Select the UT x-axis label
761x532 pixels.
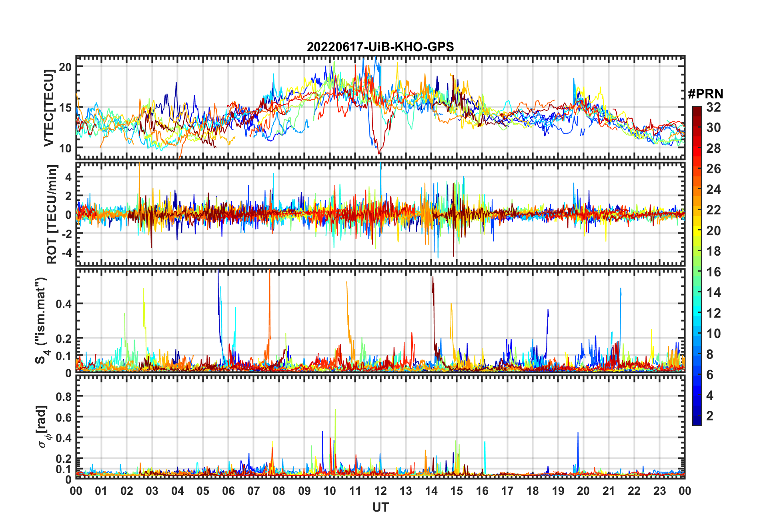pyautogui.click(x=380, y=507)
